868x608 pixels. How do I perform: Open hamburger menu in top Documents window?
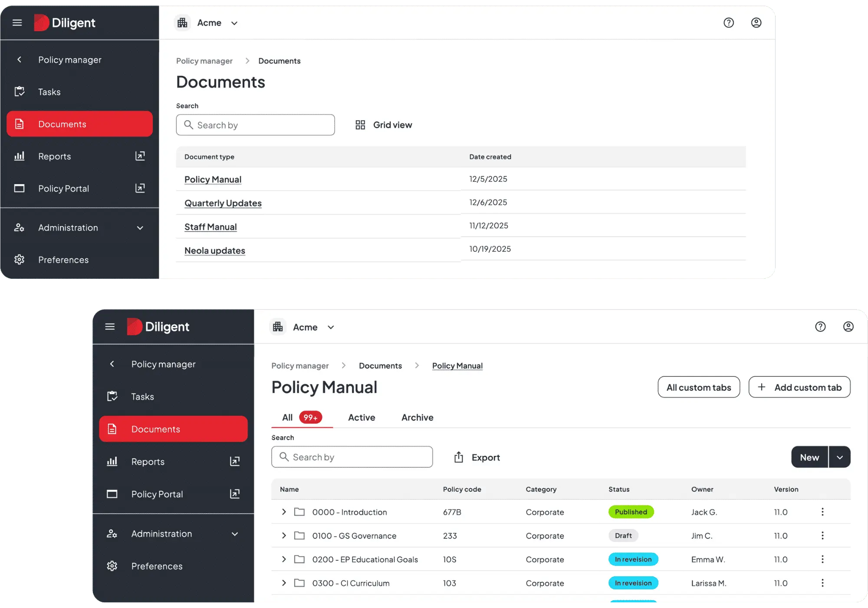point(17,23)
